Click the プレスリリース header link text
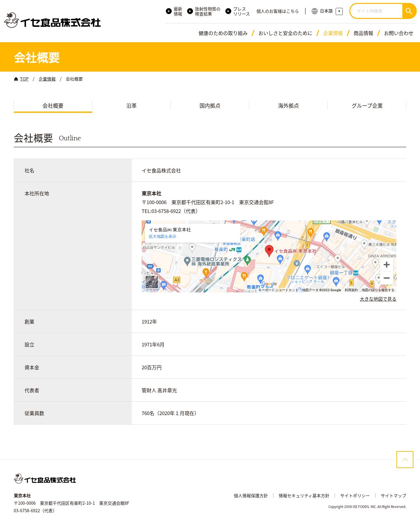This screenshot has width=420, height=524. (x=241, y=11)
